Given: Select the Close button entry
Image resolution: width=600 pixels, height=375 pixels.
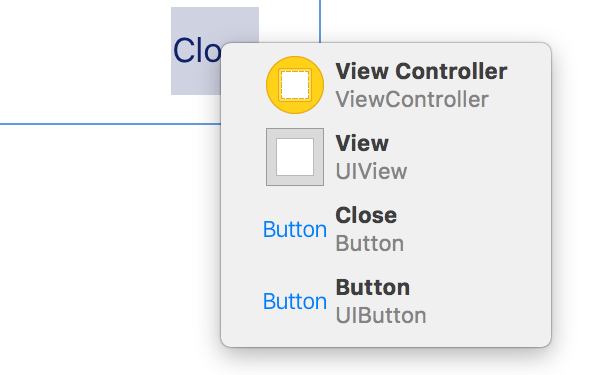Looking at the screenshot, I should (386, 229).
